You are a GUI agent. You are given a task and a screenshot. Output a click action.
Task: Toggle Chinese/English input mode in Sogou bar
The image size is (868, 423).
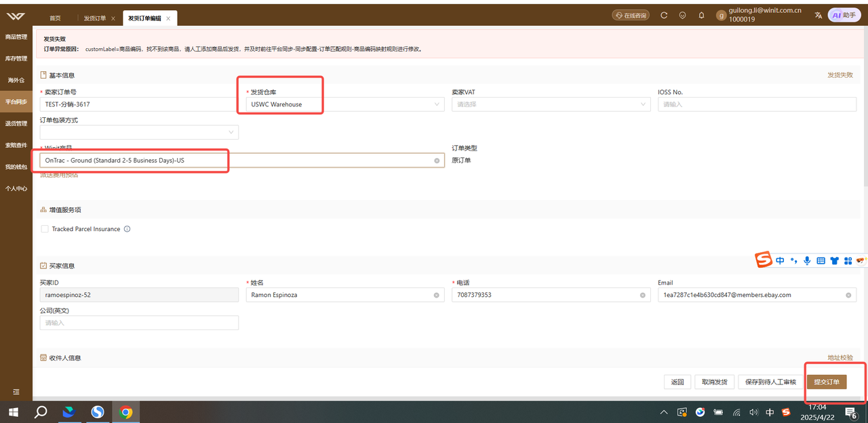coord(780,260)
